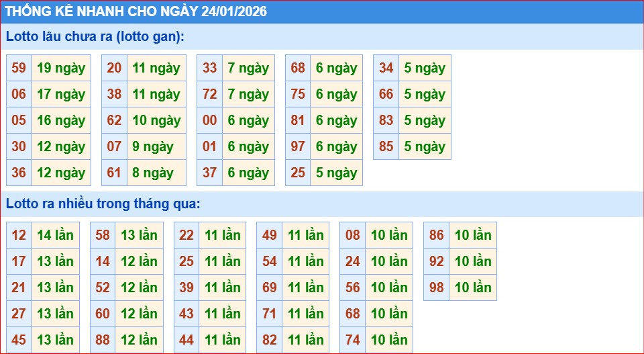Click the 'Lotto ra nhiều trong tháng qua:' heading

[103, 204]
